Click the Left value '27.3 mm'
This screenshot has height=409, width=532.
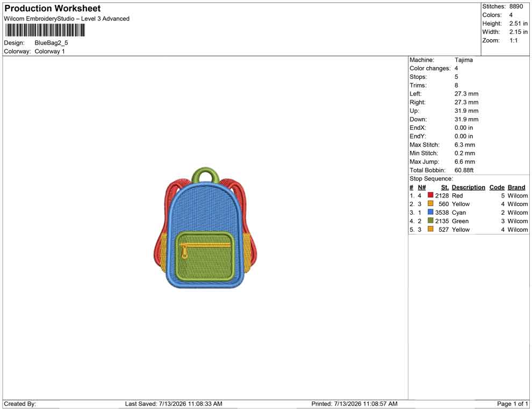click(466, 94)
